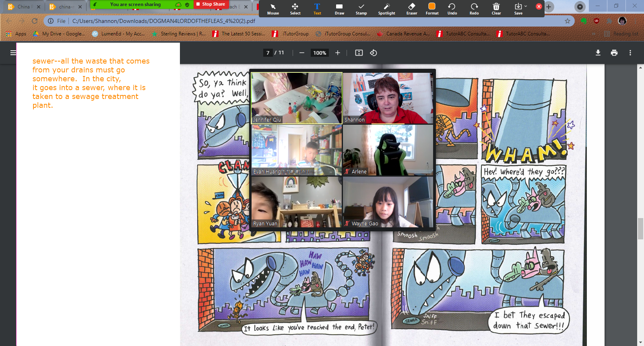
Task: Open the Reading list
Action: pos(621,34)
